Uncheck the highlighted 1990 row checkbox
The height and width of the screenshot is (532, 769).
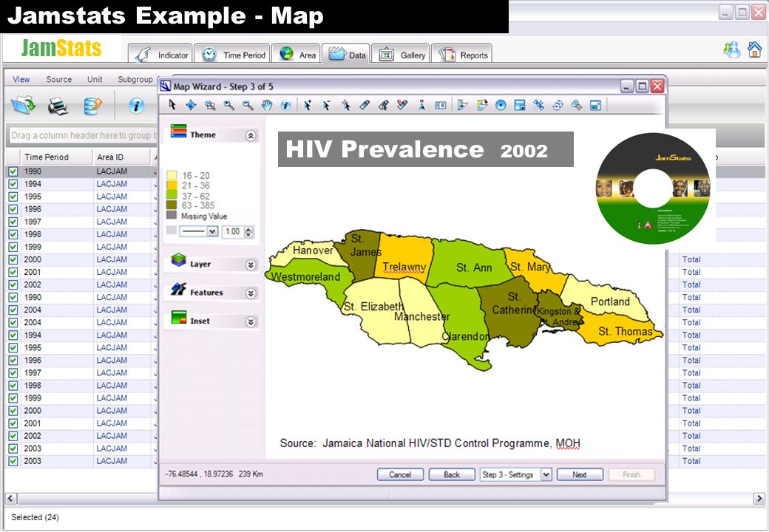pos(13,171)
